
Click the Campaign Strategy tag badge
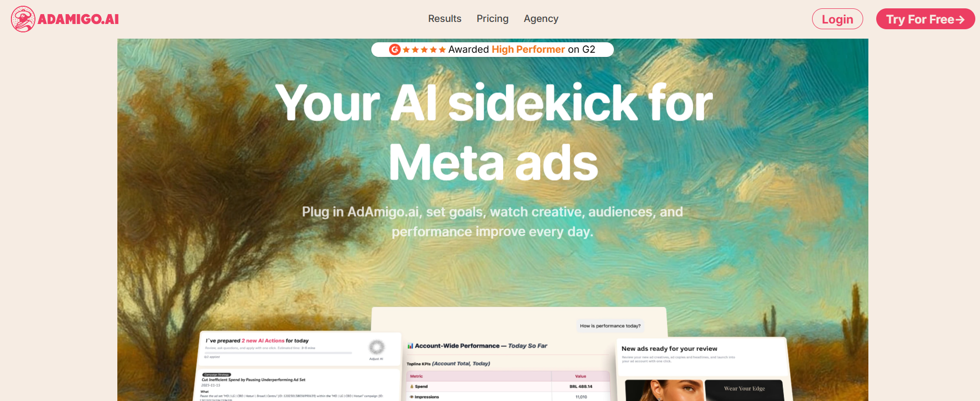216,374
